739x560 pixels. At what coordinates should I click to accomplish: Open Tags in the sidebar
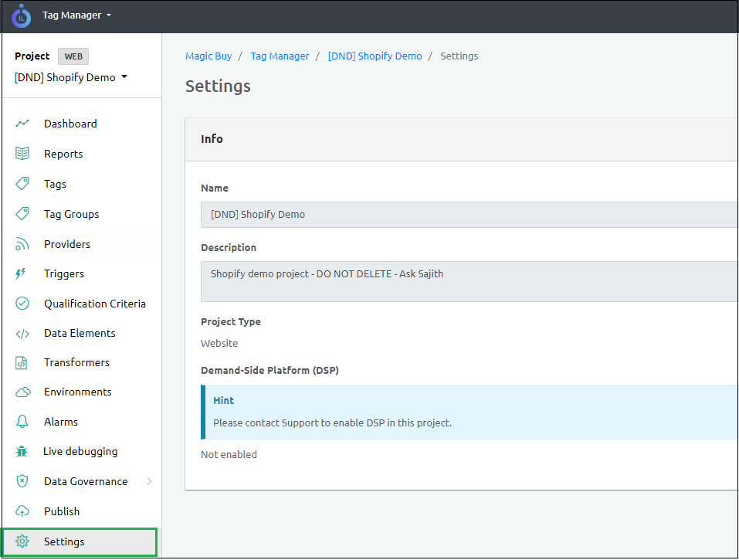[x=55, y=184]
